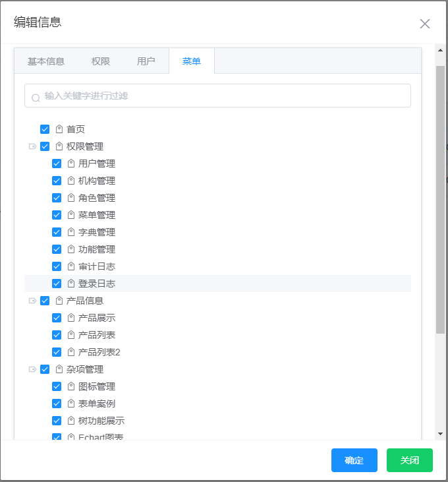Click the dialog's vertical scrollbar thumb

tap(440, 200)
